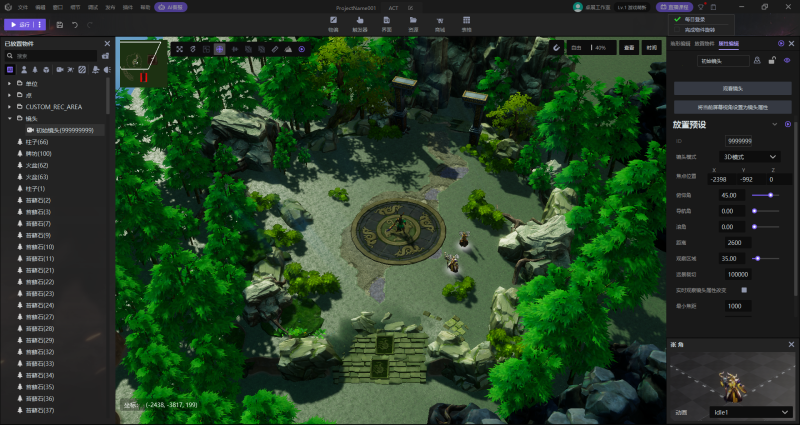Expand the CUSTOM_REC_AREA folder
Viewport: 800px width, 425px height.
pyautogui.click(x=9, y=107)
